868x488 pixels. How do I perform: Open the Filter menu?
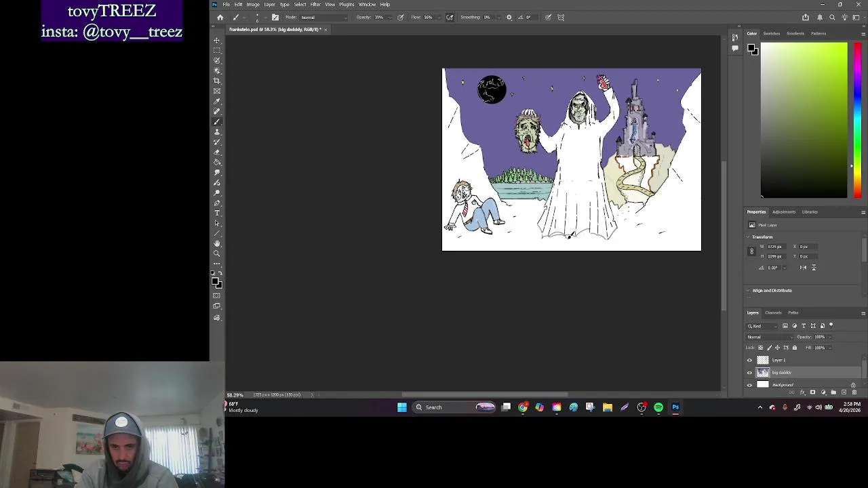[x=315, y=5]
